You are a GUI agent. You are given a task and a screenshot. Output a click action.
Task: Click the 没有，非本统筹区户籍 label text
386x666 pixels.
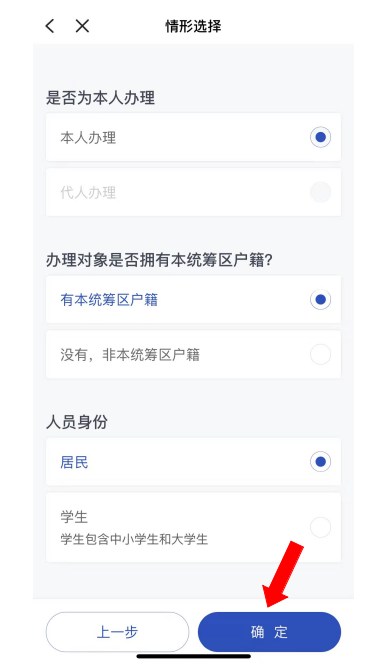(x=130, y=355)
